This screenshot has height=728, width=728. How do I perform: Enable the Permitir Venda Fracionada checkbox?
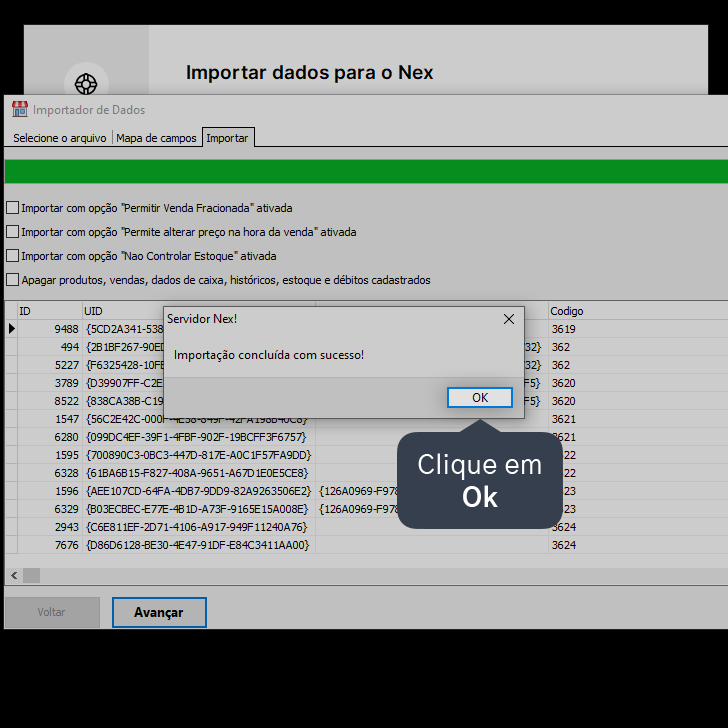13,208
